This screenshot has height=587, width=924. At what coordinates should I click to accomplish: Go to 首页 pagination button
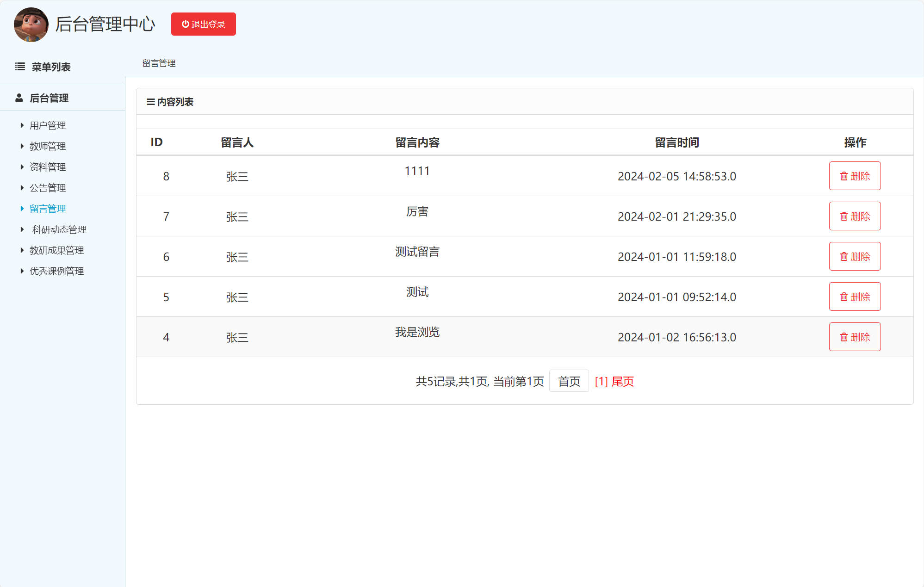[x=569, y=381]
